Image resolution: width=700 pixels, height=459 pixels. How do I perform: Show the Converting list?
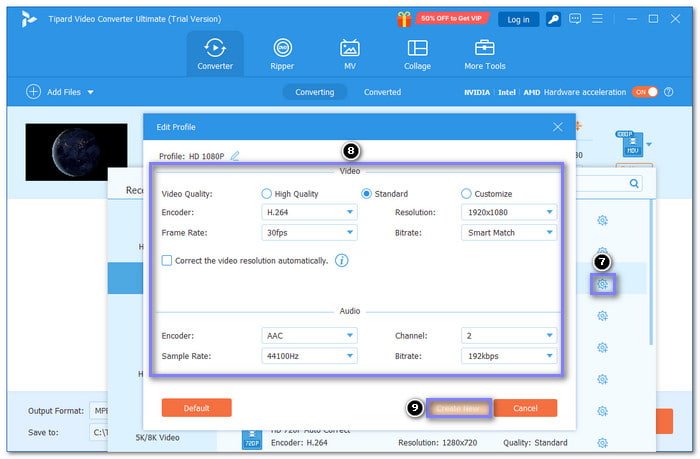click(x=315, y=92)
